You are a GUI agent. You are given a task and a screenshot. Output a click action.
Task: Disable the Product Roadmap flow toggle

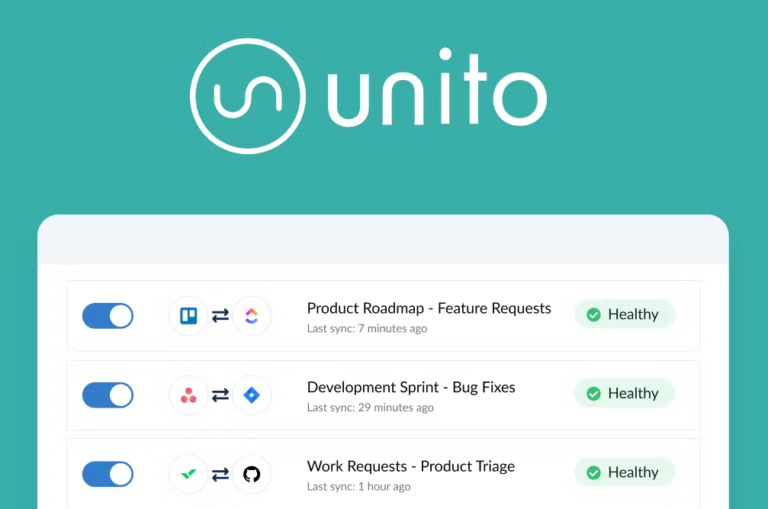tap(108, 316)
